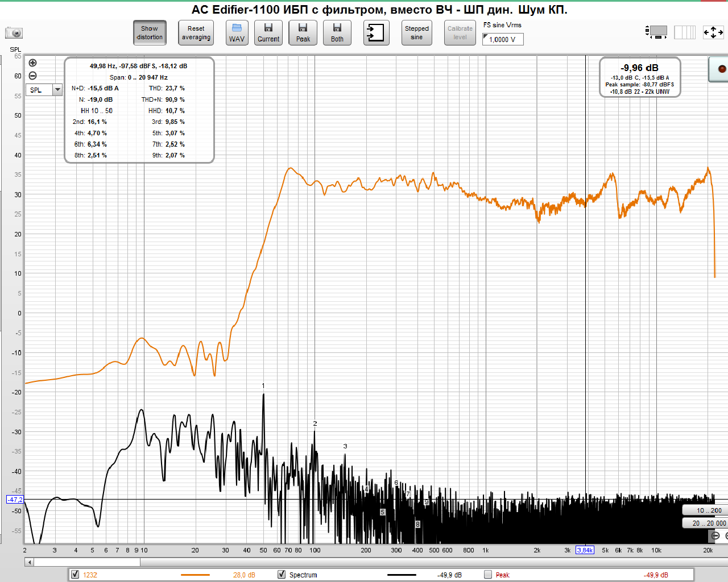Uncheck the 1232 trace checkbox
This screenshot has height=582, width=728.
click(75, 575)
